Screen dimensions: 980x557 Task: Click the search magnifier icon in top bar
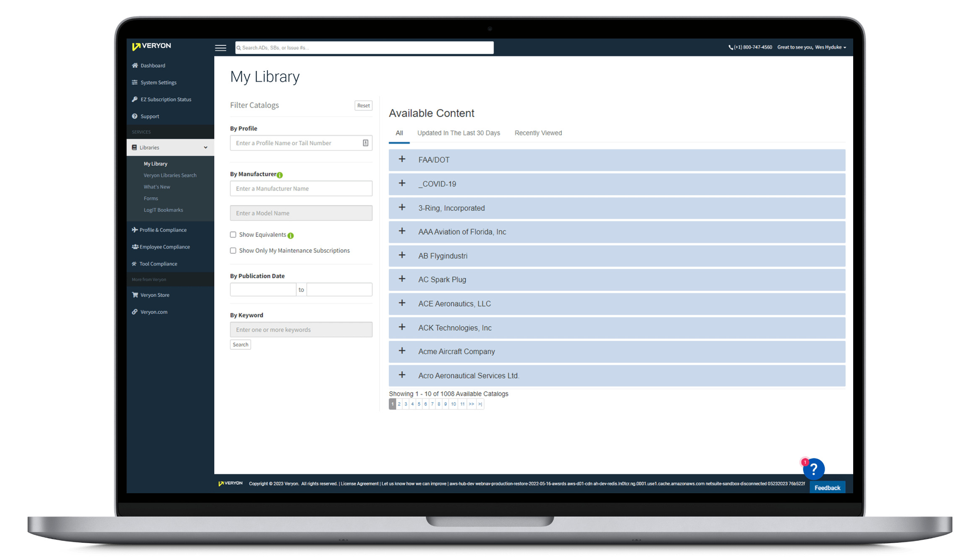click(x=239, y=48)
